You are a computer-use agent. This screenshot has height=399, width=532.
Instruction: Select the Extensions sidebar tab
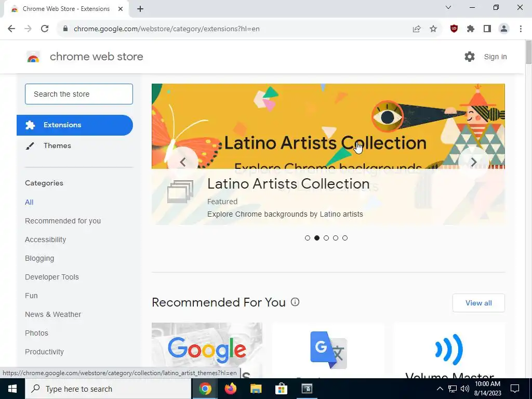(x=75, y=125)
